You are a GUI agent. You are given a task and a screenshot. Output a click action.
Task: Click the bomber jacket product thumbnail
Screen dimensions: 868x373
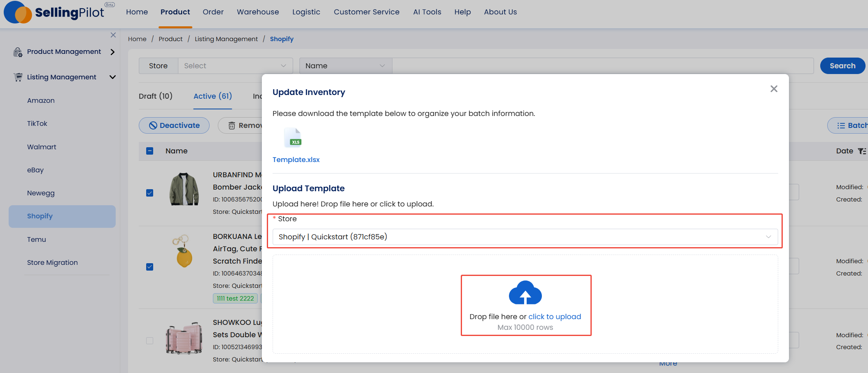(184, 189)
